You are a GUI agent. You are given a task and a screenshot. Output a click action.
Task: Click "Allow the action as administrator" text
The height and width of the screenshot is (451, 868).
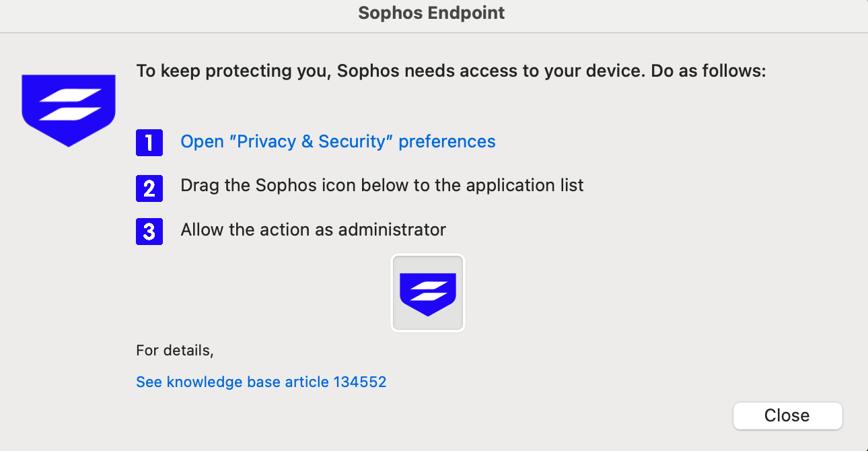tap(313, 230)
